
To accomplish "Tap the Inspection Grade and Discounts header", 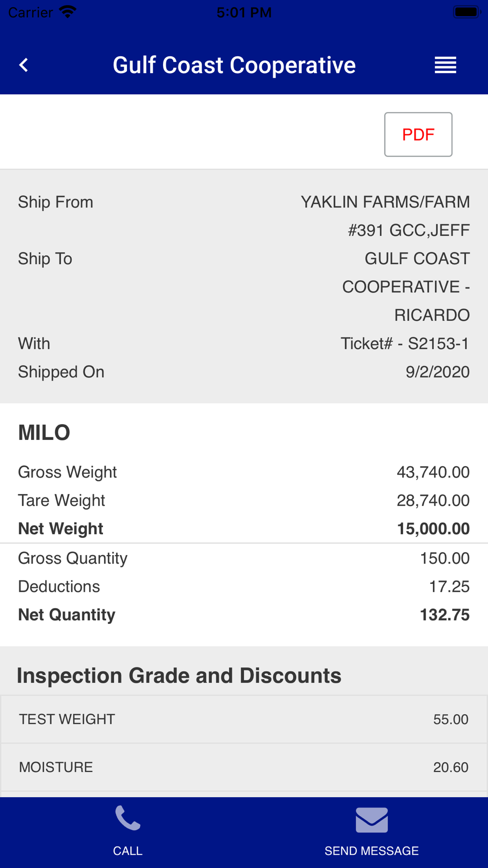I will (179, 676).
